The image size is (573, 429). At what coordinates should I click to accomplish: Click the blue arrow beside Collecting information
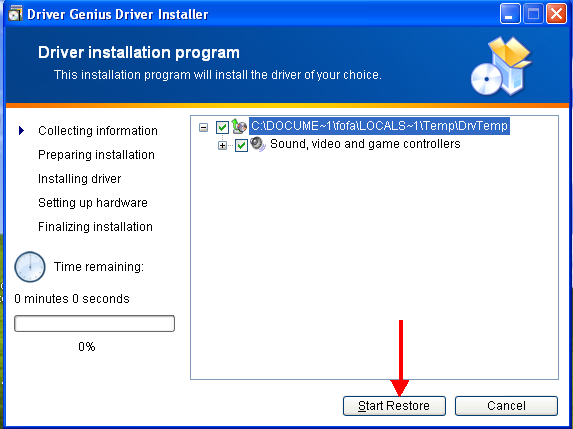pos(22,130)
